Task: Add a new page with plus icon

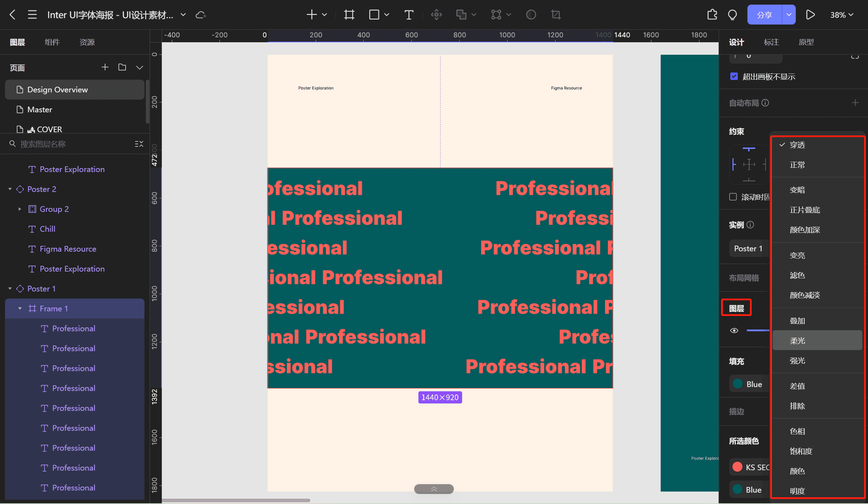Action: click(105, 67)
